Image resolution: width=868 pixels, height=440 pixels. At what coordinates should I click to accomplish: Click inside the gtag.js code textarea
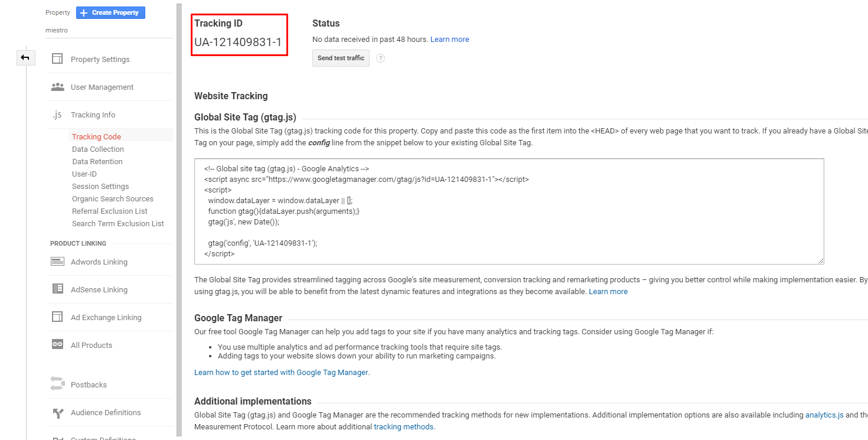point(509,211)
